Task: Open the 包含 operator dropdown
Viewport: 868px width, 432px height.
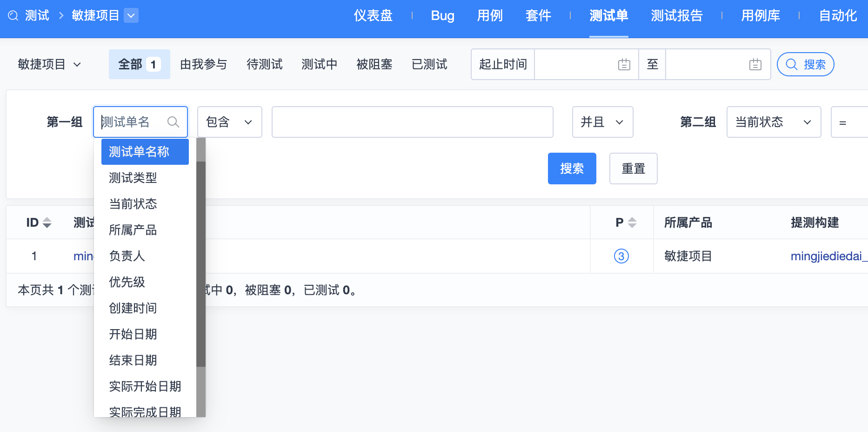Action: [230, 122]
